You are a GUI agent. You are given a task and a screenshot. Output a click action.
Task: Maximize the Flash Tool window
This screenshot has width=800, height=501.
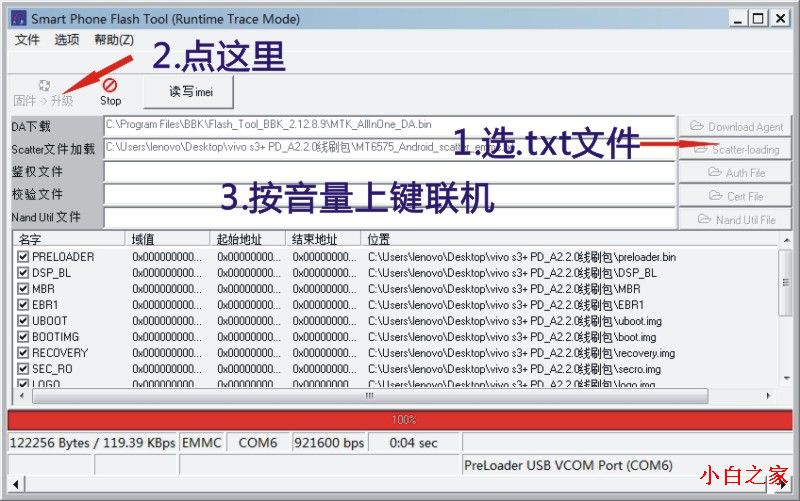pos(758,19)
